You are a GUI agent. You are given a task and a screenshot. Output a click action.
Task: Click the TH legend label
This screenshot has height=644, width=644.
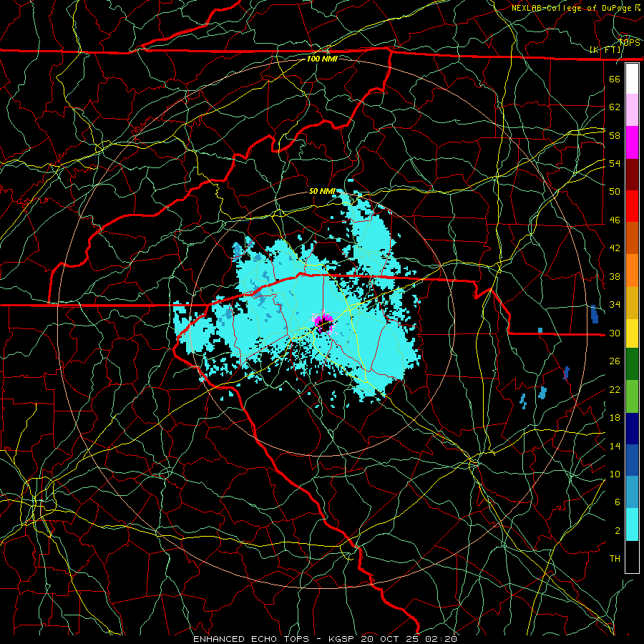pyautogui.click(x=615, y=559)
